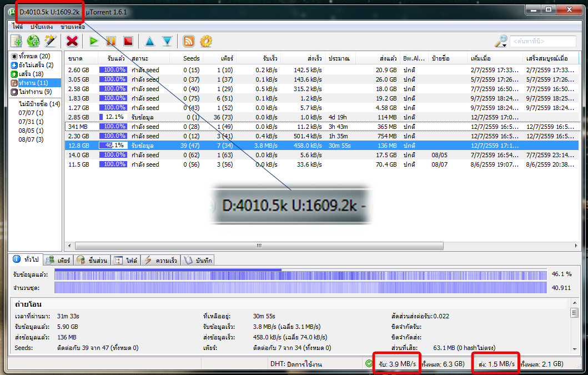Sort by Seeds column header
Image resolution: width=588 pixels, height=375 pixels.
(x=187, y=58)
